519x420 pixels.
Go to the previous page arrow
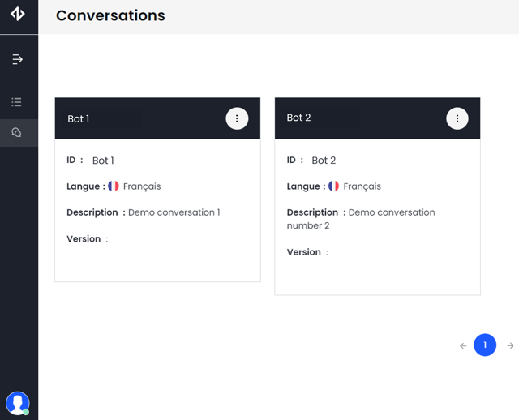[463, 345]
